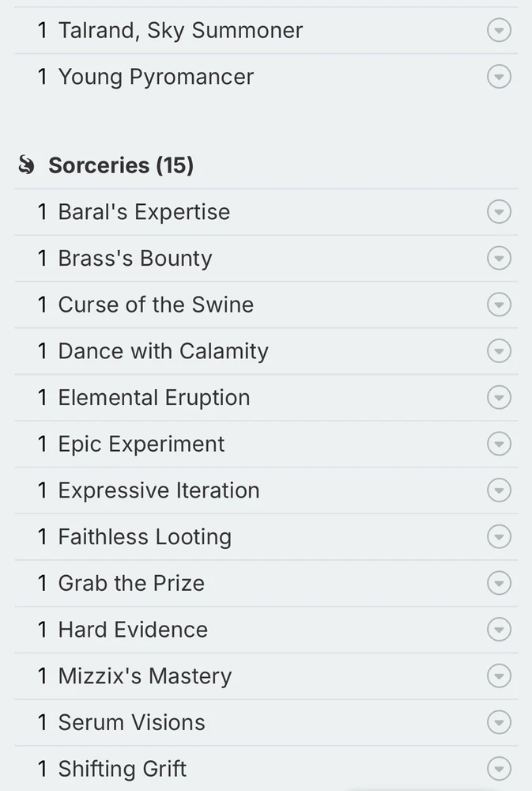
Task: Click the circled arrow for Brass's Bounty
Action: point(499,259)
